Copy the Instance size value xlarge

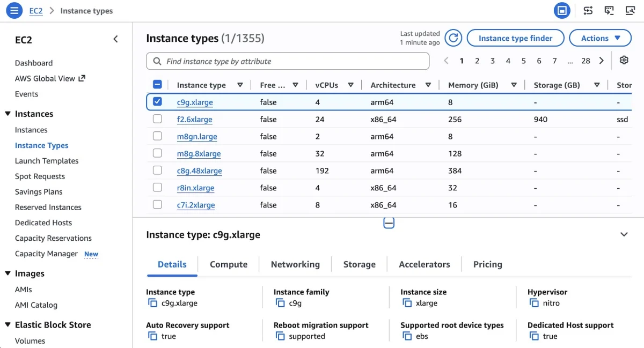pyautogui.click(x=407, y=303)
